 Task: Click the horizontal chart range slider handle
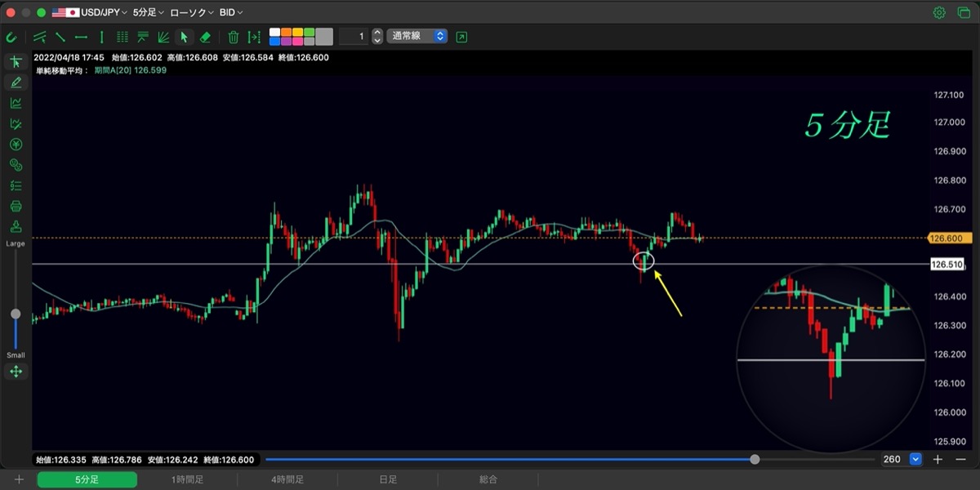755,459
